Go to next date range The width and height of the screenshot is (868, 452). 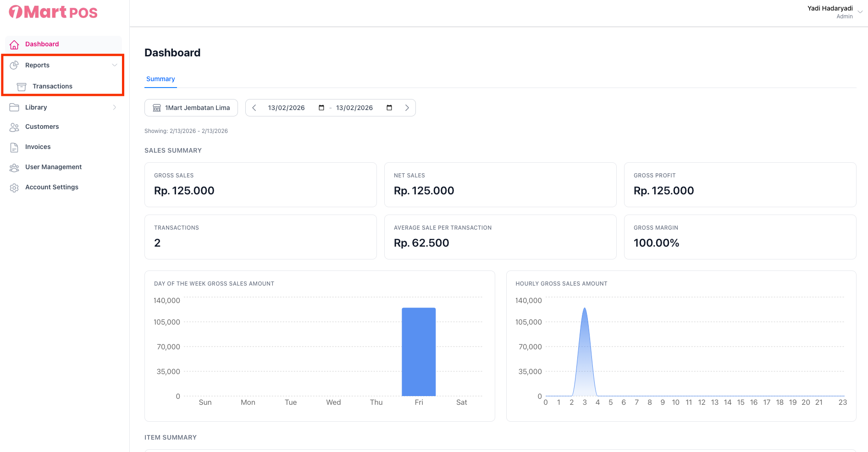(407, 108)
